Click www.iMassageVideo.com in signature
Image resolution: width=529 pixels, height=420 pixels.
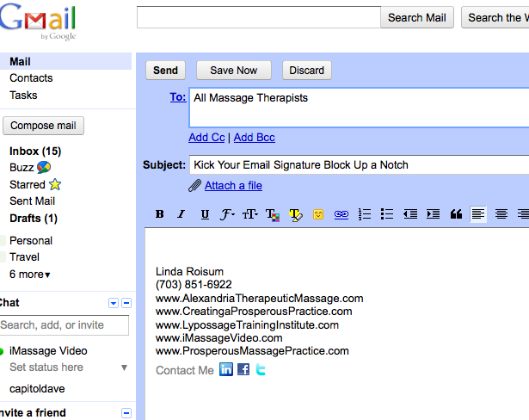219,338
